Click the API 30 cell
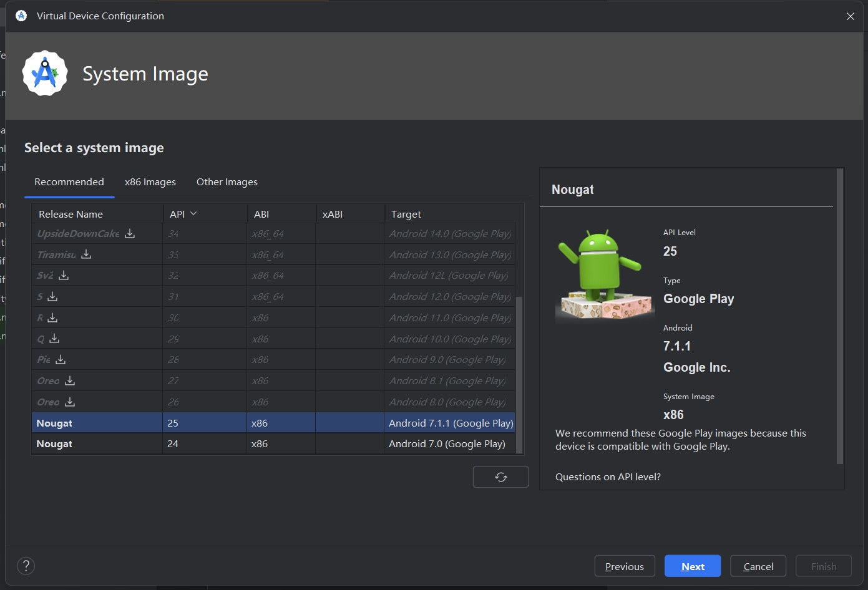 [x=205, y=317]
